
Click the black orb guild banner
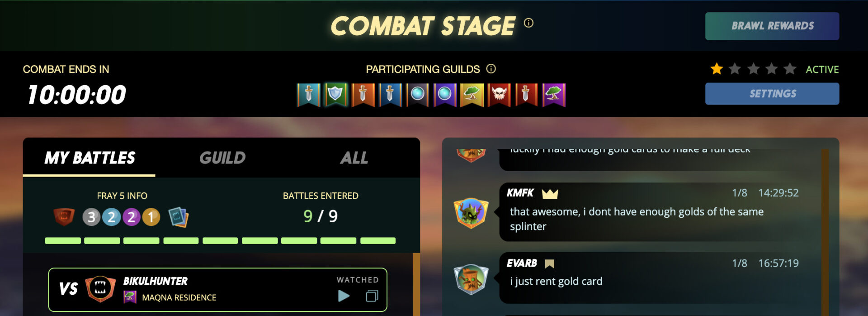point(417,95)
